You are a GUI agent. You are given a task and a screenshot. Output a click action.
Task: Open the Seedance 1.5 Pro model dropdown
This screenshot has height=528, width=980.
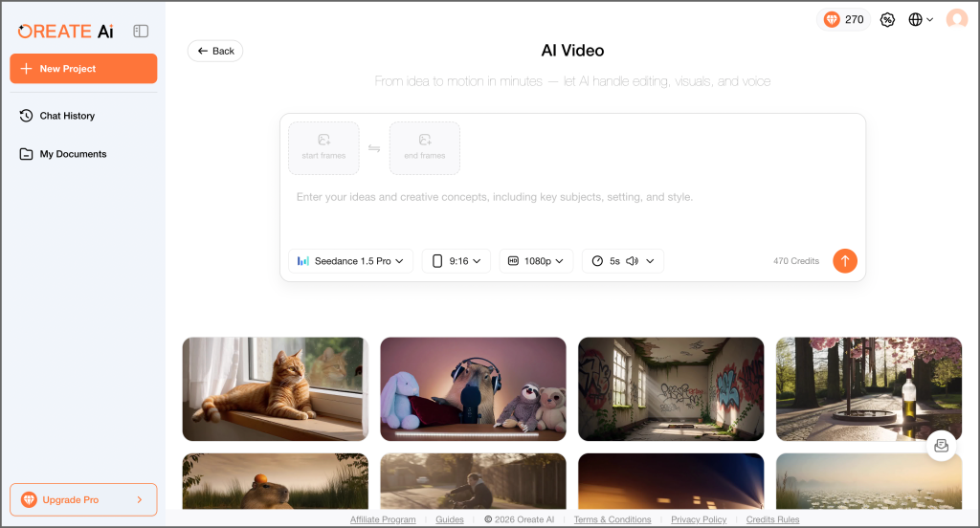pos(350,261)
